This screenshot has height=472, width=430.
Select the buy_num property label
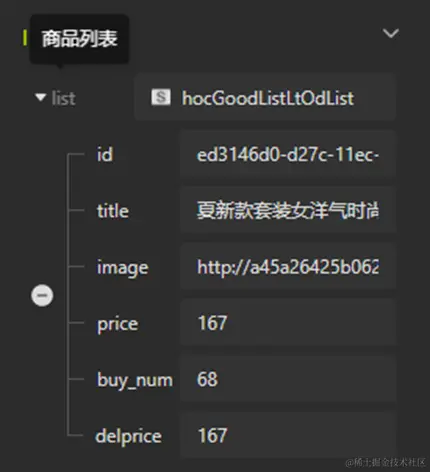[x=135, y=380]
